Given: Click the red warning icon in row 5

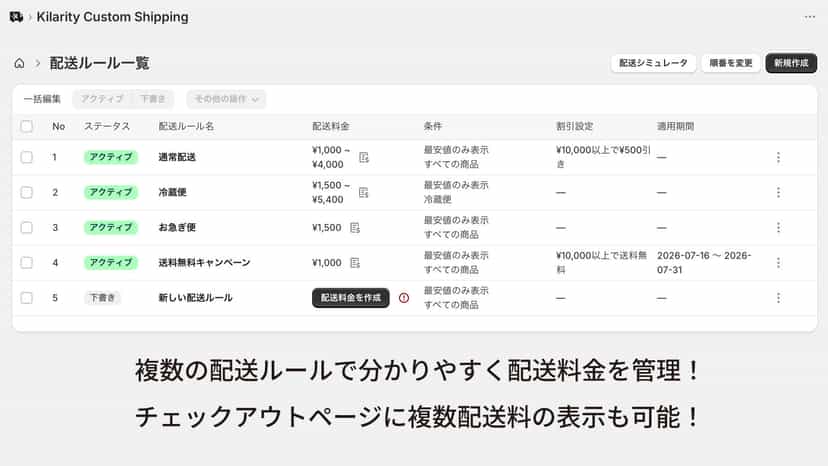Looking at the screenshot, I should pos(404,298).
